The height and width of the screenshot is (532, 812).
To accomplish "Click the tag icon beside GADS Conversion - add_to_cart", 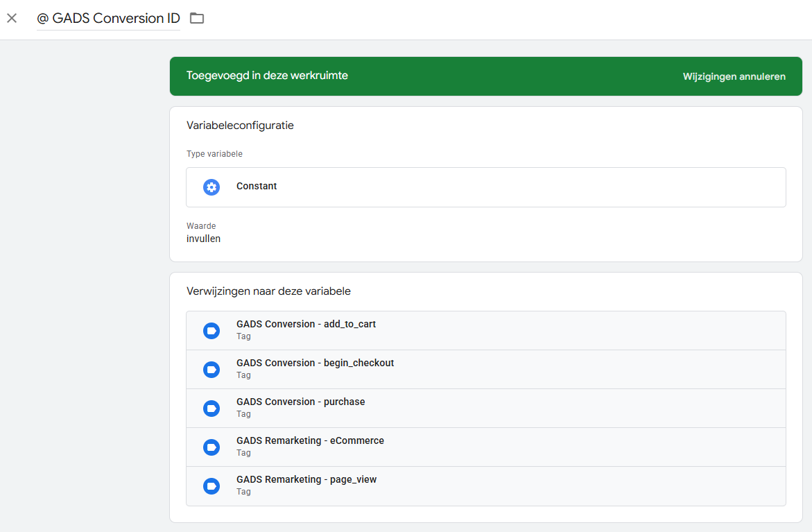I will click(211, 331).
